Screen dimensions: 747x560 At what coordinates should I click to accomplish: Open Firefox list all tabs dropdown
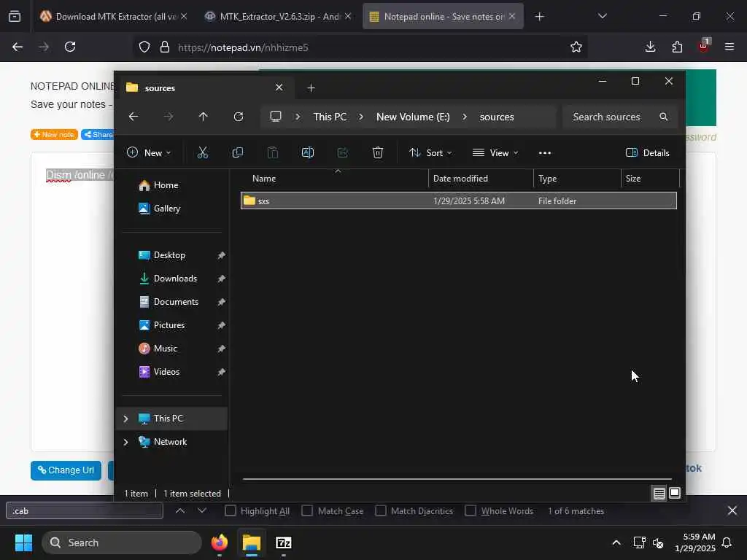[x=602, y=17]
